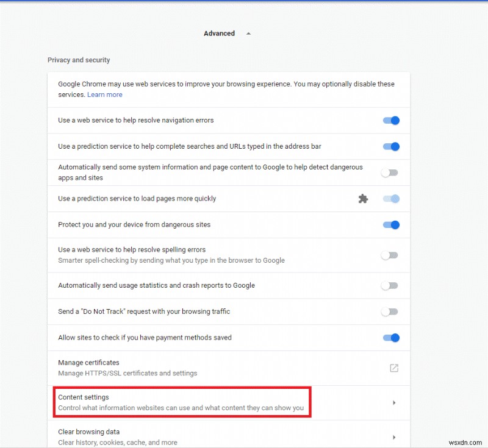Click the puzzle-piece extension icon on prediction service row
Viewport: 488px width, 448px height.
pyautogui.click(x=364, y=198)
